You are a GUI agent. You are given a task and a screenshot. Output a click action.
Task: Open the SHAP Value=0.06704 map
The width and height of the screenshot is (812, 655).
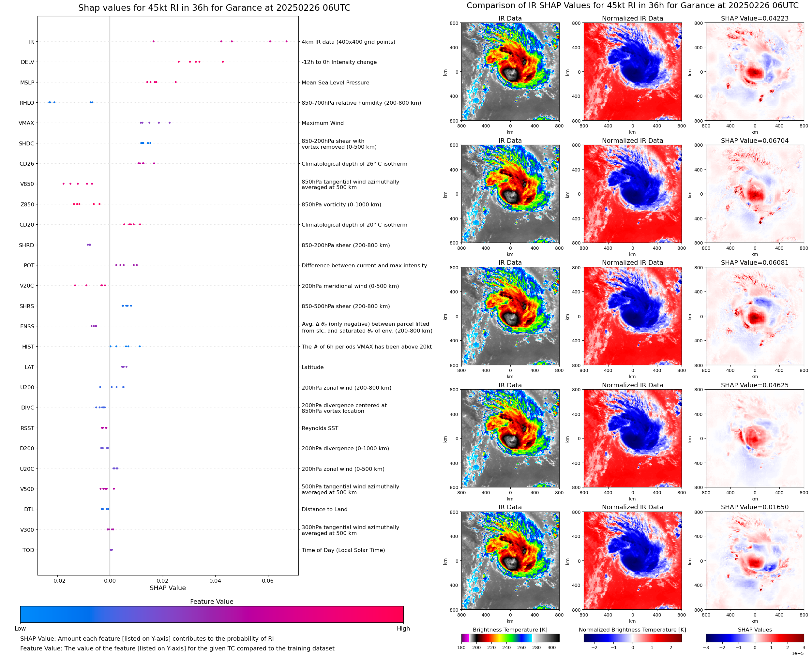click(755, 194)
